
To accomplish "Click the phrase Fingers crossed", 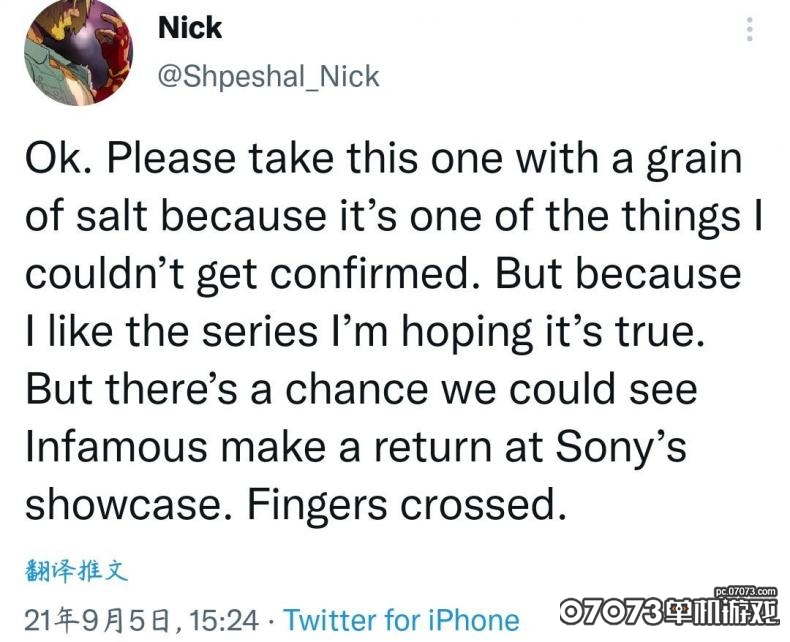I will [x=407, y=507].
